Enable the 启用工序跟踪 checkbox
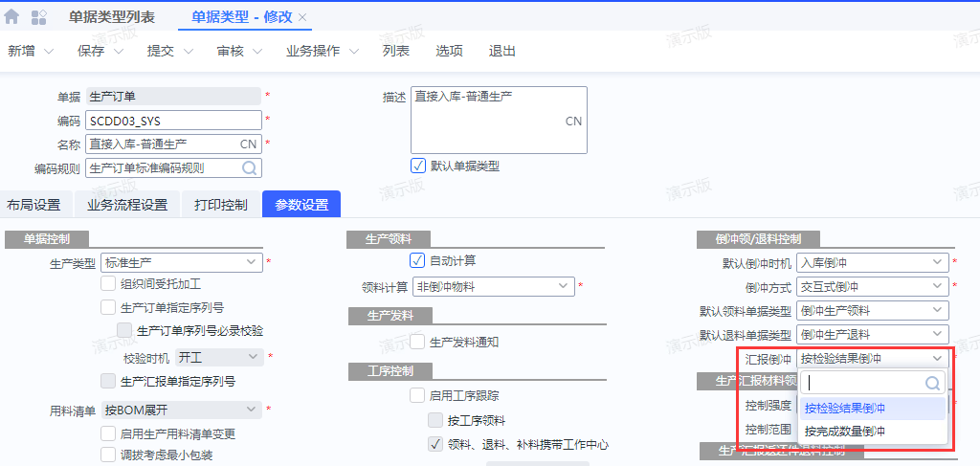Image resolution: width=980 pixels, height=466 pixels. [x=417, y=395]
